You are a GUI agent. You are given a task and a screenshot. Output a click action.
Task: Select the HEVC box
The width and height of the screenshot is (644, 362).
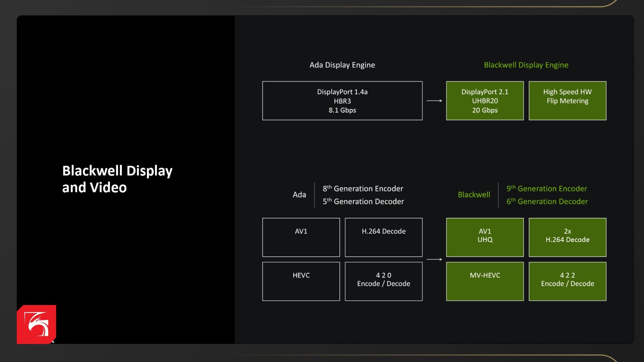(x=301, y=281)
